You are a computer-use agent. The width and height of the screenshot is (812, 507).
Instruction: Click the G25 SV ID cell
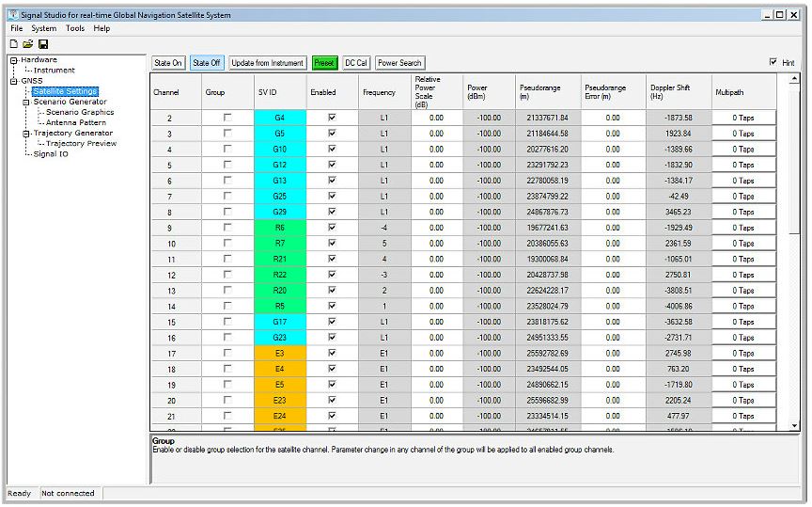280,196
